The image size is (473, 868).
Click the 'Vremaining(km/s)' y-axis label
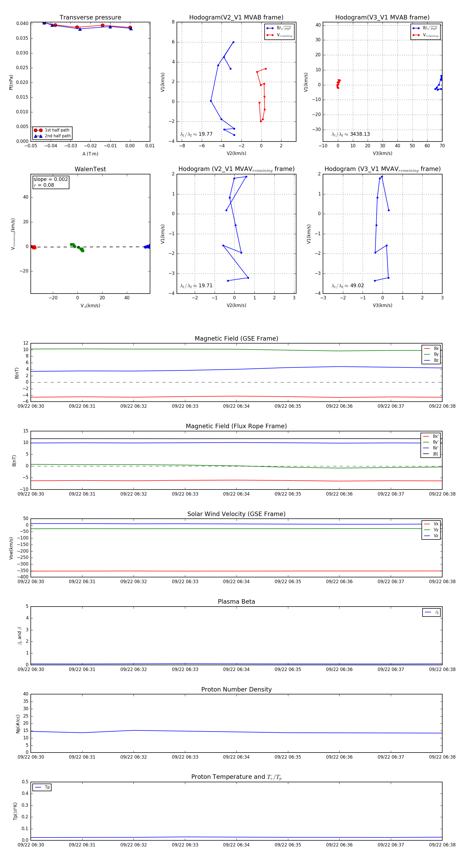pos(13,234)
